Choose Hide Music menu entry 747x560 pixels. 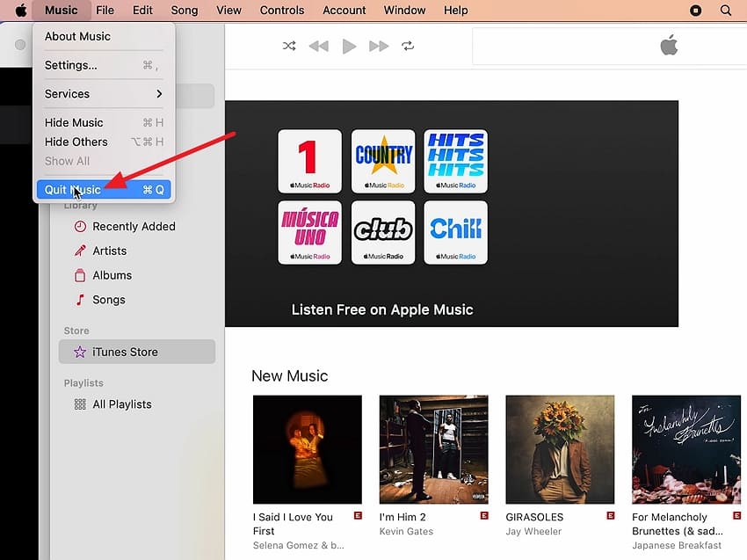pos(104,122)
